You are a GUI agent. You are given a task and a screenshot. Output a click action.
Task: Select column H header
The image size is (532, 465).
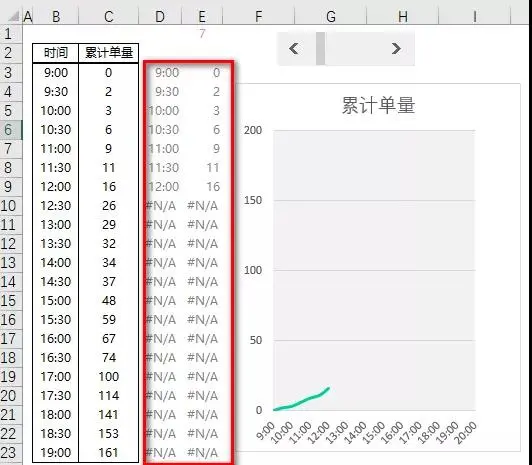(403, 16)
